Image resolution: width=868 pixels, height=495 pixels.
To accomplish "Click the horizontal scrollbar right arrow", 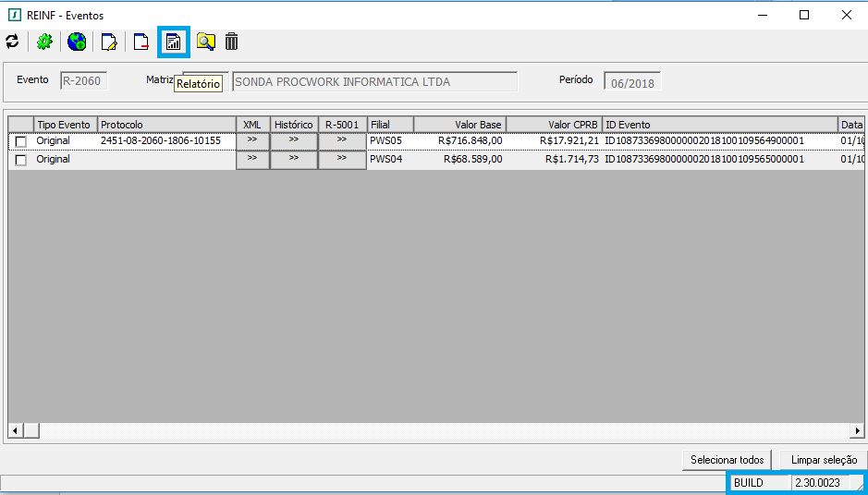I will [857, 431].
